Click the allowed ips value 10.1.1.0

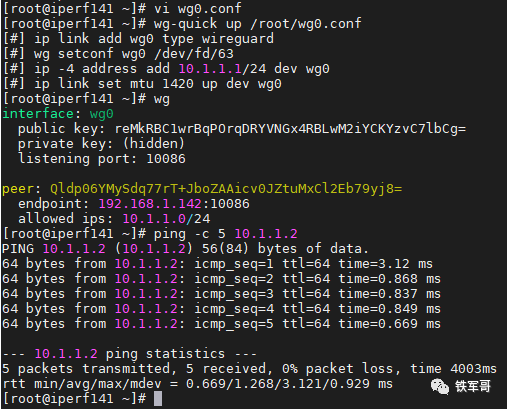click(x=154, y=219)
